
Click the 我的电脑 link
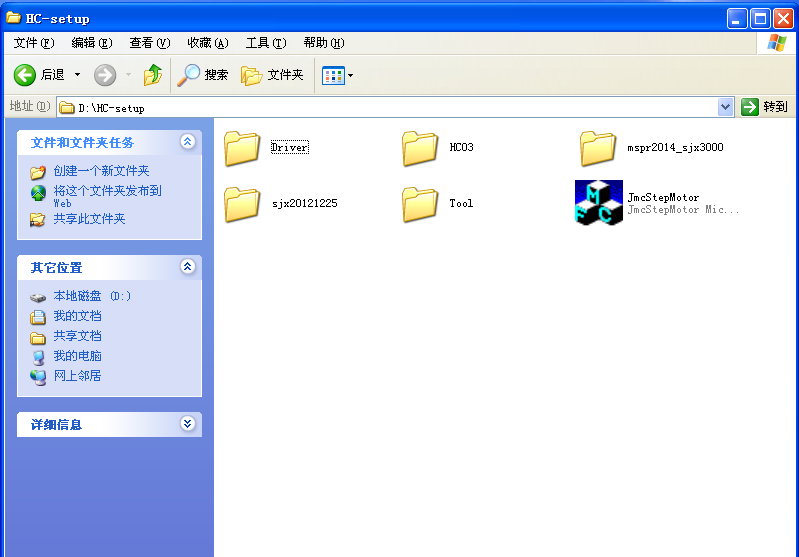(x=77, y=356)
